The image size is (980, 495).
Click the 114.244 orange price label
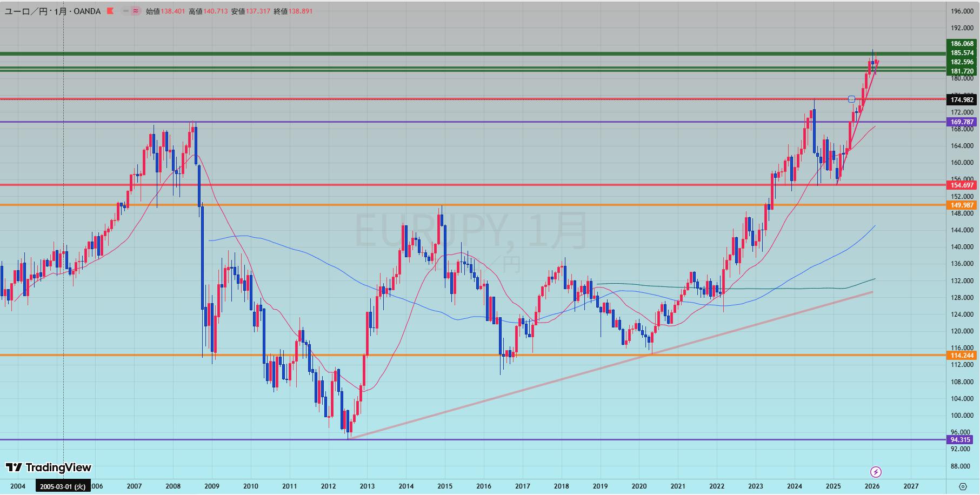(x=962, y=355)
